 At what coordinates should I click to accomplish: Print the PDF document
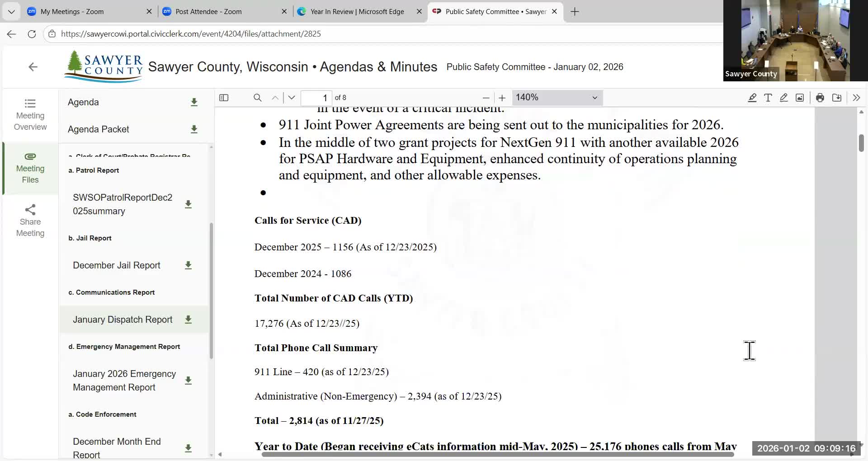click(820, 98)
